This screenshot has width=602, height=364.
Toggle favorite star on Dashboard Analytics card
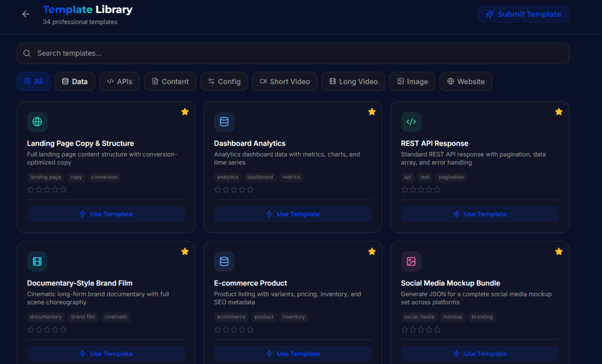372,112
